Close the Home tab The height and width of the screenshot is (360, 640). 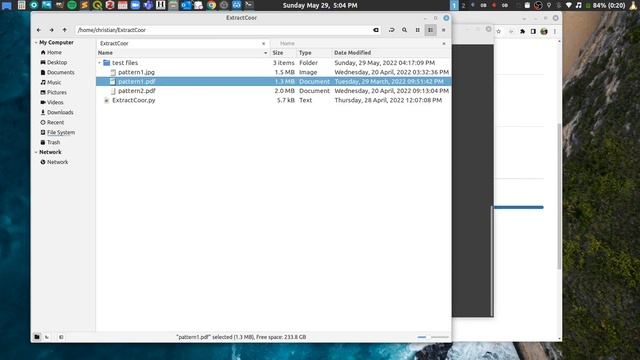pyautogui.click(x=444, y=43)
